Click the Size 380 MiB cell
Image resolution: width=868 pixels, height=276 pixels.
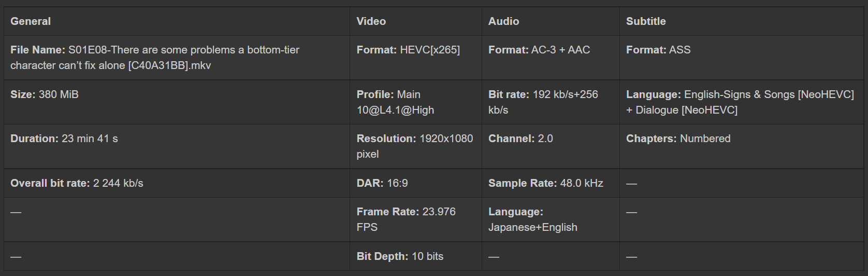coord(45,94)
